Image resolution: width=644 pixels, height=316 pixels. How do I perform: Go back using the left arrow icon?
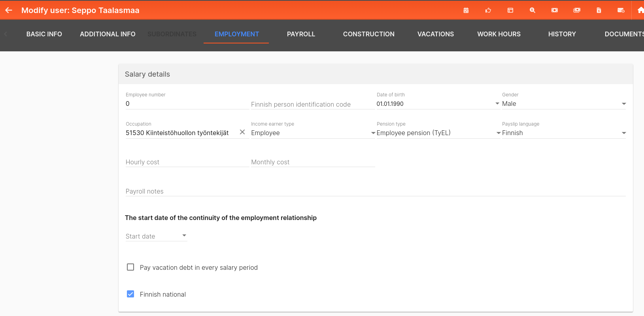[x=9, y=10]
